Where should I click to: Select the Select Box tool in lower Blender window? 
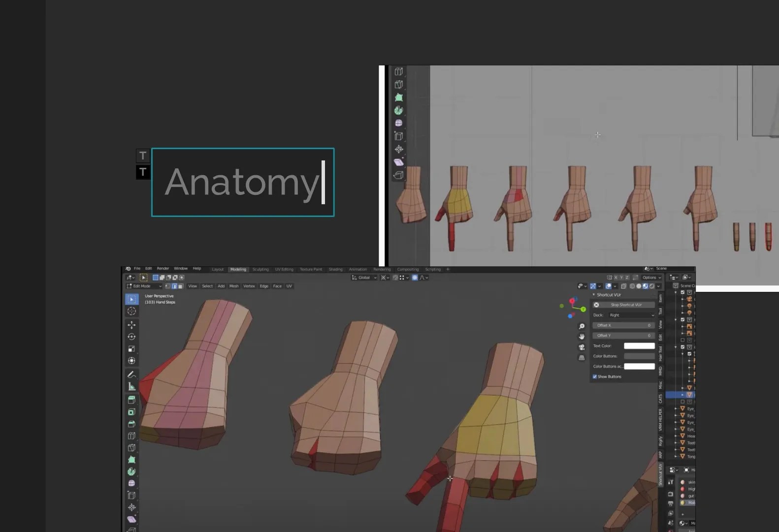click(x=131, y=299)
